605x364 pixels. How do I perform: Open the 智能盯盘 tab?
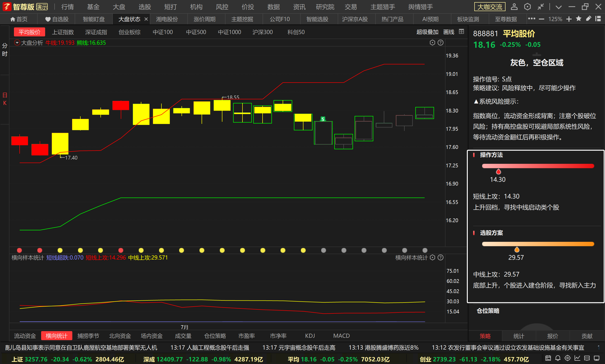coord(94,19)
